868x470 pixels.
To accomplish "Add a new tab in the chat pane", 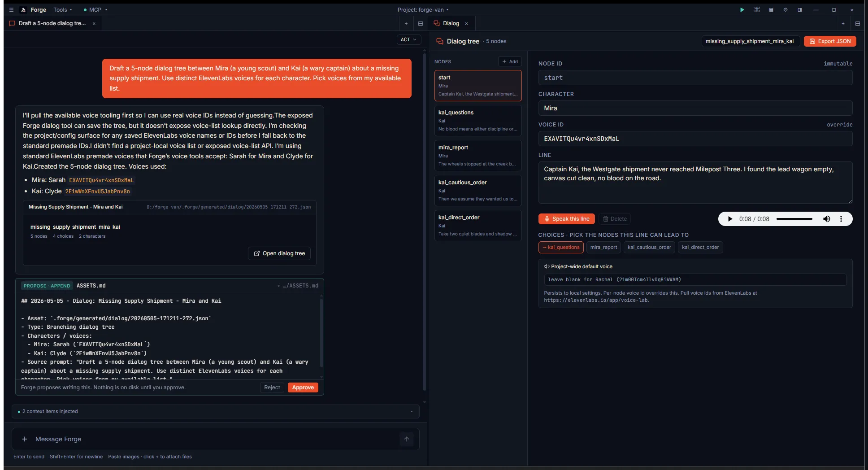I will coord(406,23).
